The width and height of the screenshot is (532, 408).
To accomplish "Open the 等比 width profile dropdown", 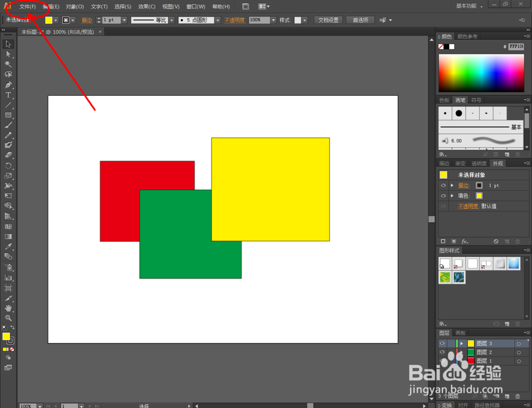I will (172, 20).
